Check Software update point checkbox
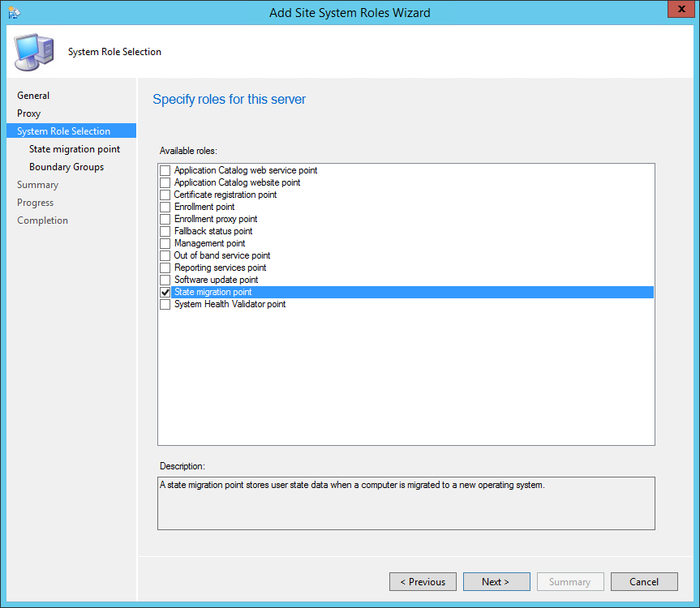The width and height of the screenshot is (700, 608). pos(165,280)
